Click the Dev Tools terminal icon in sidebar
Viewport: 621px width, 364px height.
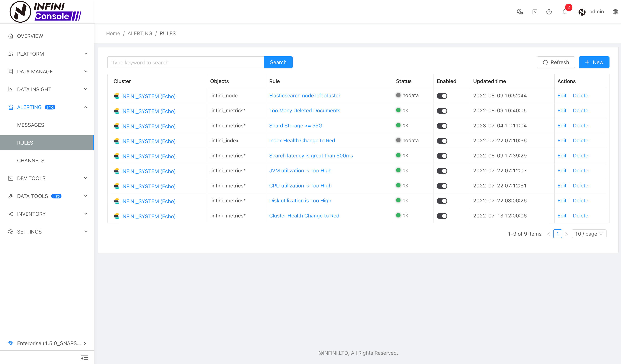11,178
